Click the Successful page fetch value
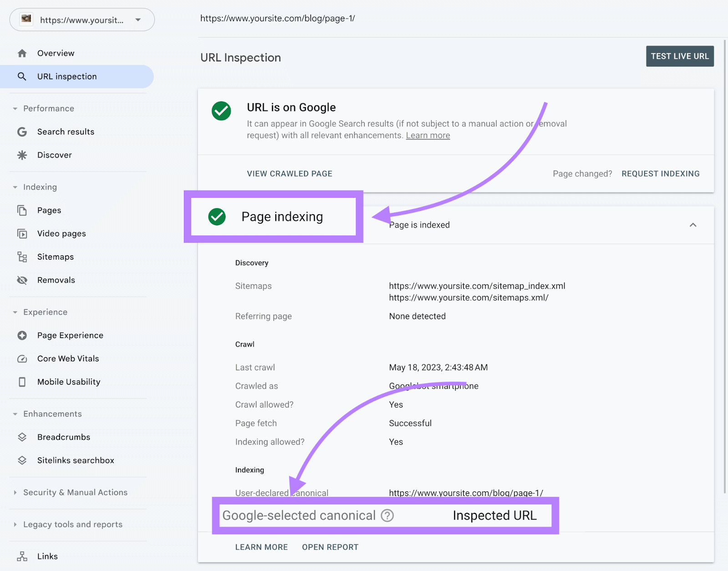728x571 pixels. click(410, 423)
